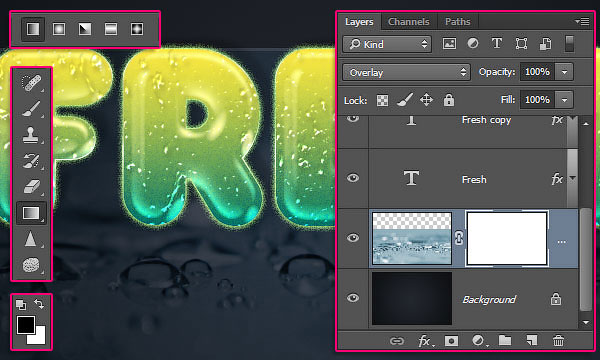This screenshot has width=600, height=360.
Task: Click the Fill percentage field
Action: [537, 100]
